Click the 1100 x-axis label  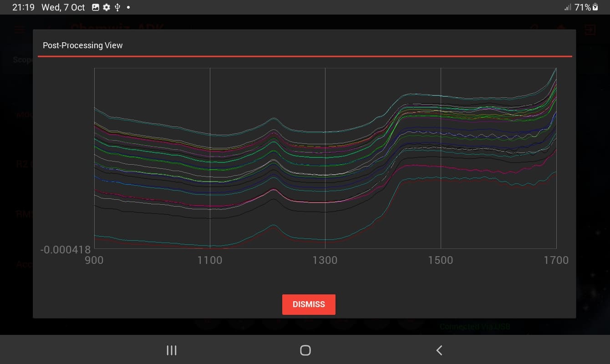tap(210, 260)
